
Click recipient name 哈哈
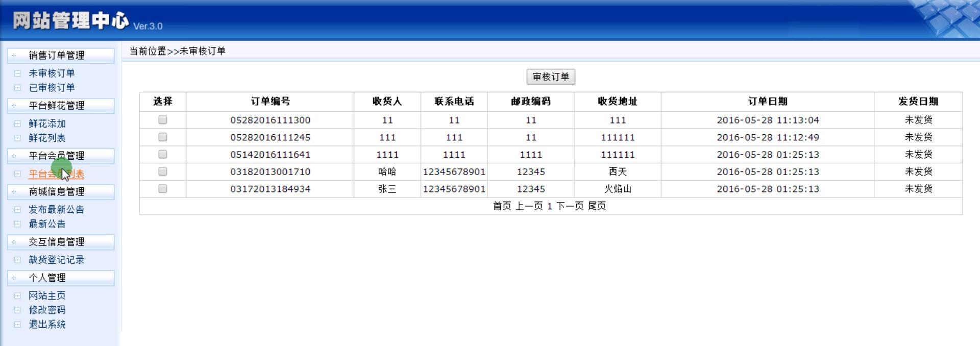pyautogui.click(x=387, y=172)
